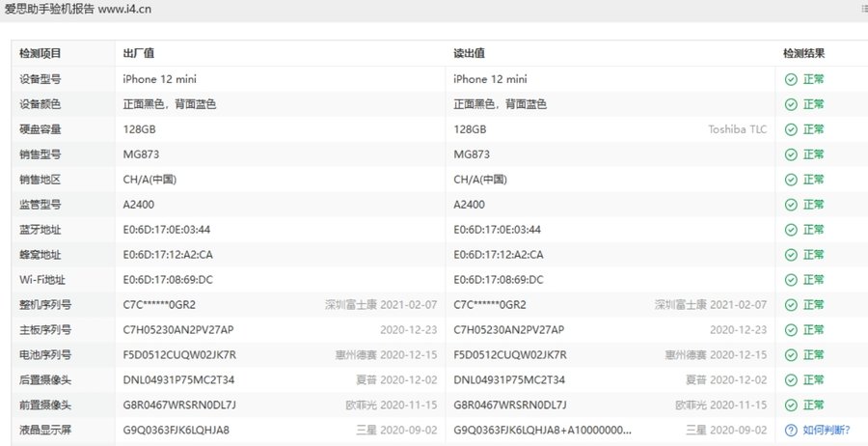Click the 爱思助手验机报告 www.i4.cn title
The image size is (868, 446).
(77, 9)
